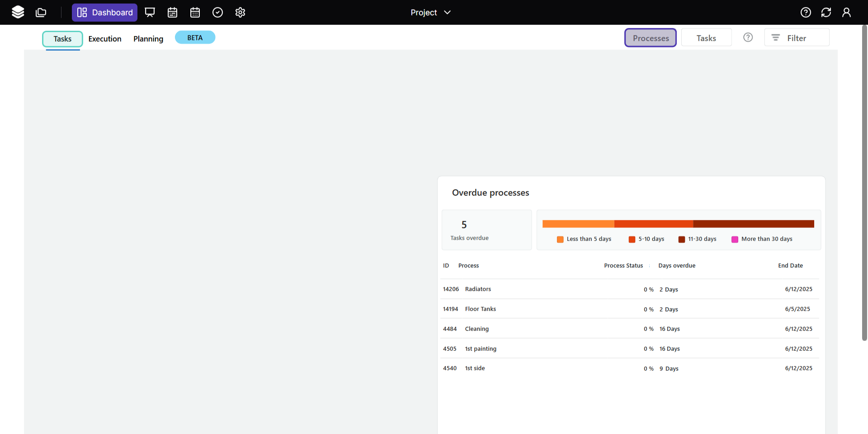Click the orange Less than 5 days swatch
The width and height of the screenshot is (868, 434).
560,239
